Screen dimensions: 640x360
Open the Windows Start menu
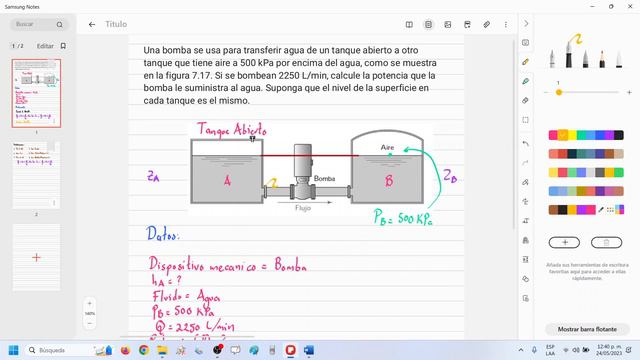(13, 350)
